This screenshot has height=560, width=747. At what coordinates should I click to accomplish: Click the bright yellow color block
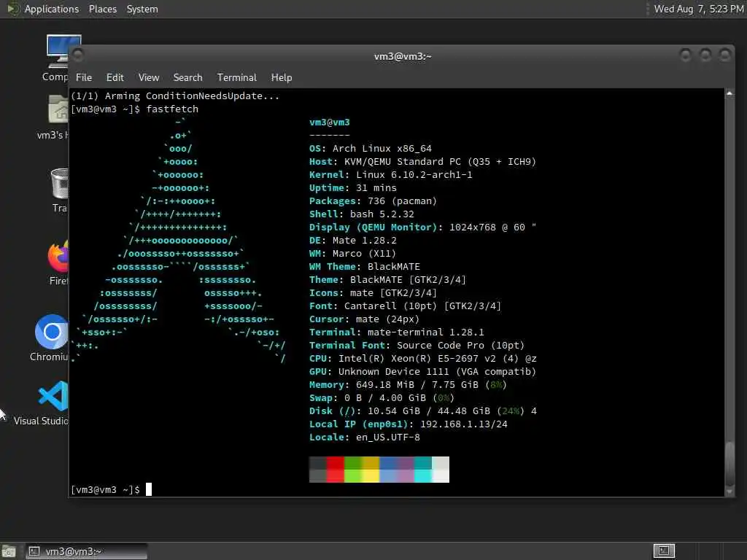click(371, 475)
